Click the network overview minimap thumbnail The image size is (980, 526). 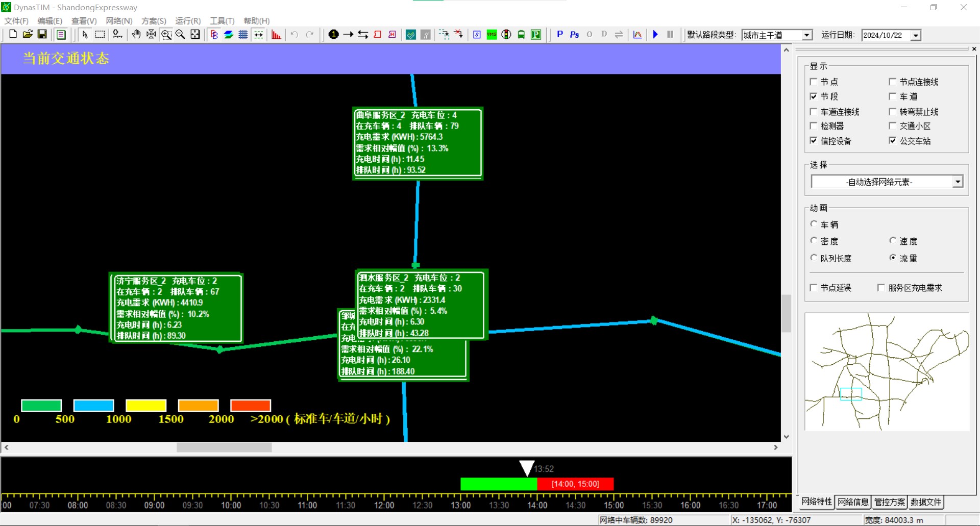[887, 372]
